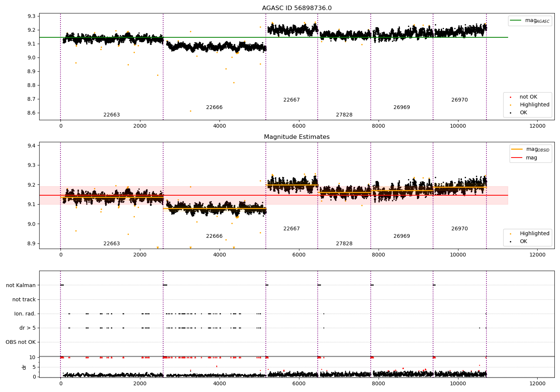Click the obsid label 22666 in the top plot
This screenshot has width=560, height=392.
pos(214,108)
